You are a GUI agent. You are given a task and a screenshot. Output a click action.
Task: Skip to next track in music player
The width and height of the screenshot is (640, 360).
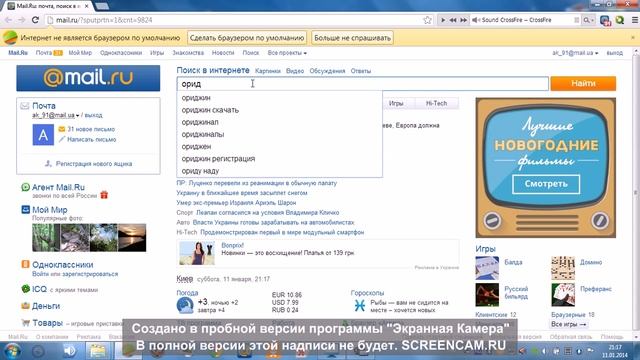coord(463,20)
